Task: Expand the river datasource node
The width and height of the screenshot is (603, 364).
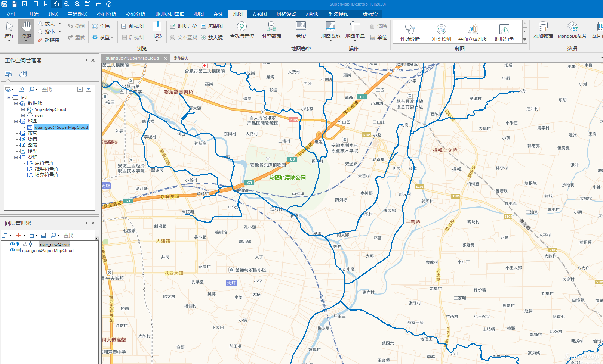Action: pyautogui.click(x=23, y=115)
